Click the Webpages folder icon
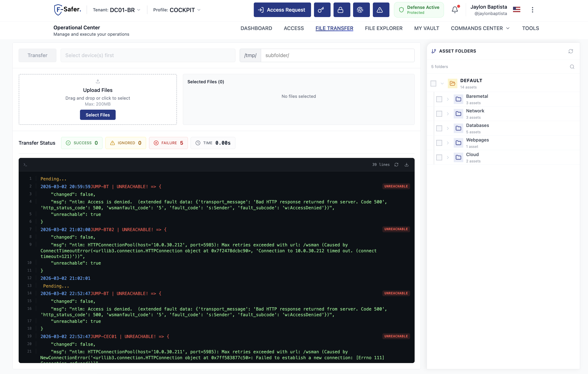The width and height of the screenshot is (588, 374). click(458, 143)
